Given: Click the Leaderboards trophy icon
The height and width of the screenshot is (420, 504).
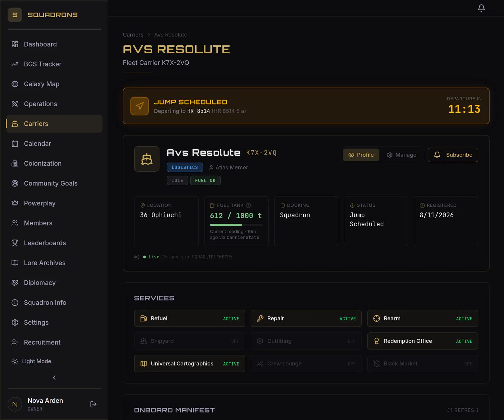Looking at the screenshot, I should pos(15,243).
